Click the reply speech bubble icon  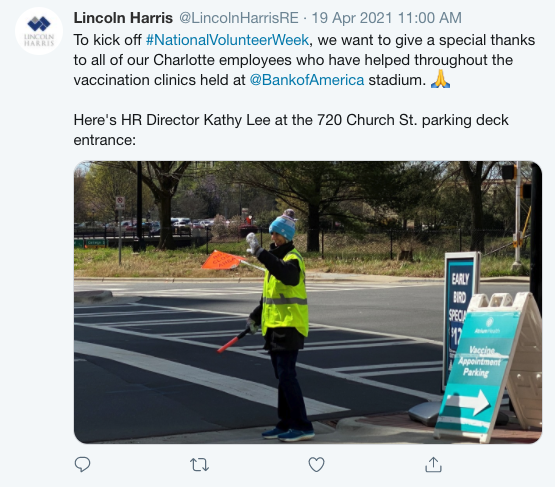(x=82, y=464)
